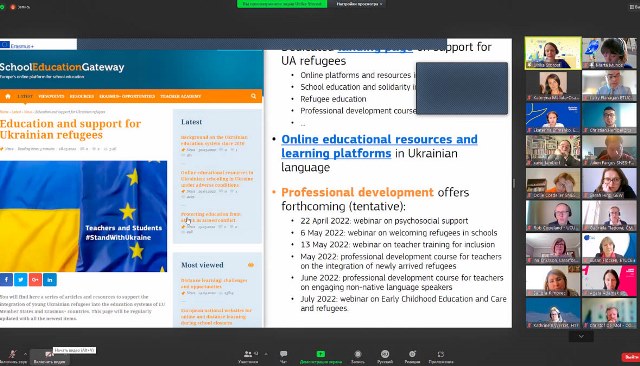Select thumbnail with blue background and white lines
The width and height of the screenshot is (640, 366).
coord(553,118)
